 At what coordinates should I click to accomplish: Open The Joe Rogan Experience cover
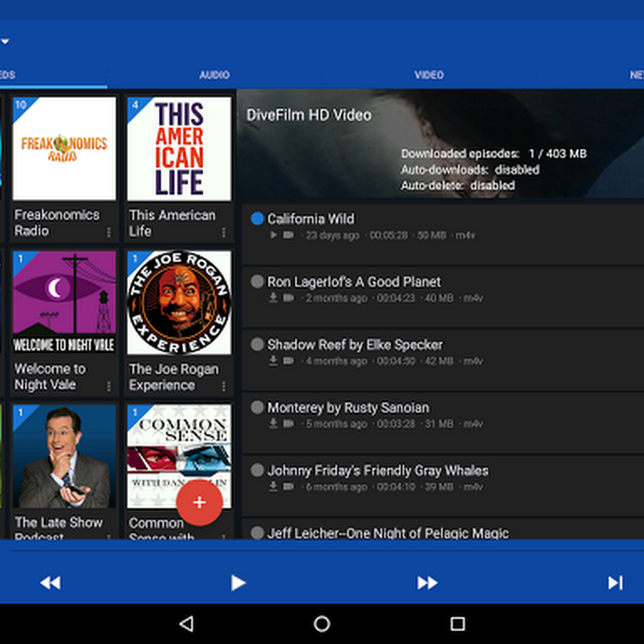pos(179,303)
